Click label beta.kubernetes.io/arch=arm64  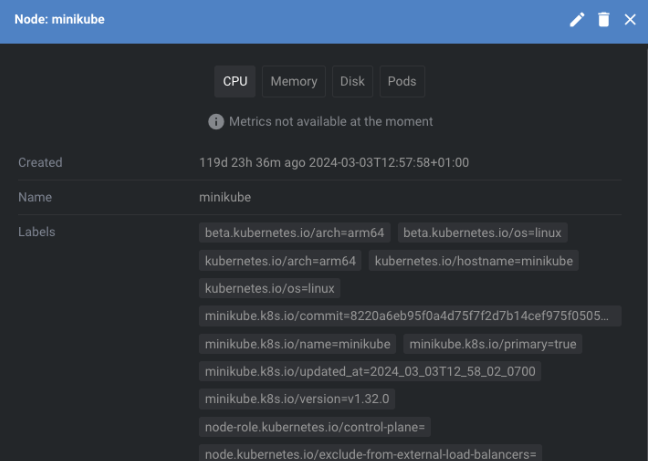click(295, 233)
